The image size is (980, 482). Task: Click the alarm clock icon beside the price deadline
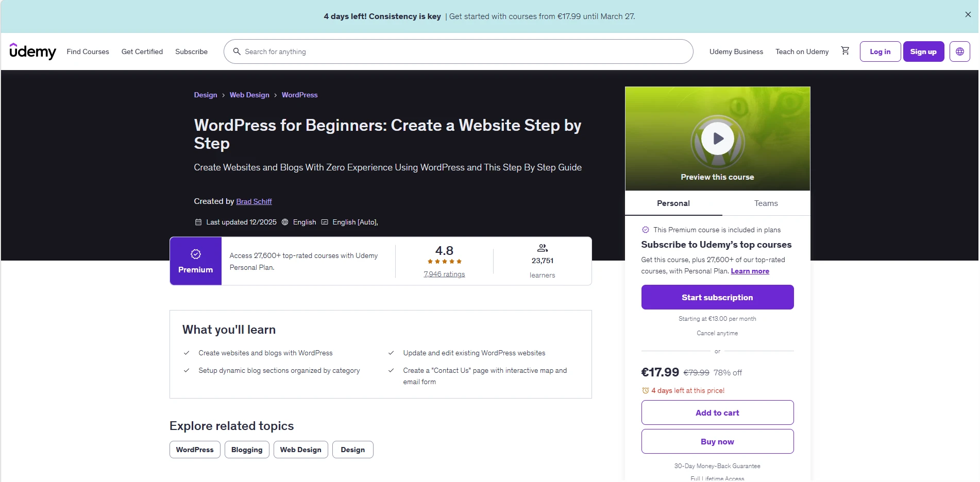click(x=645, y=390)
